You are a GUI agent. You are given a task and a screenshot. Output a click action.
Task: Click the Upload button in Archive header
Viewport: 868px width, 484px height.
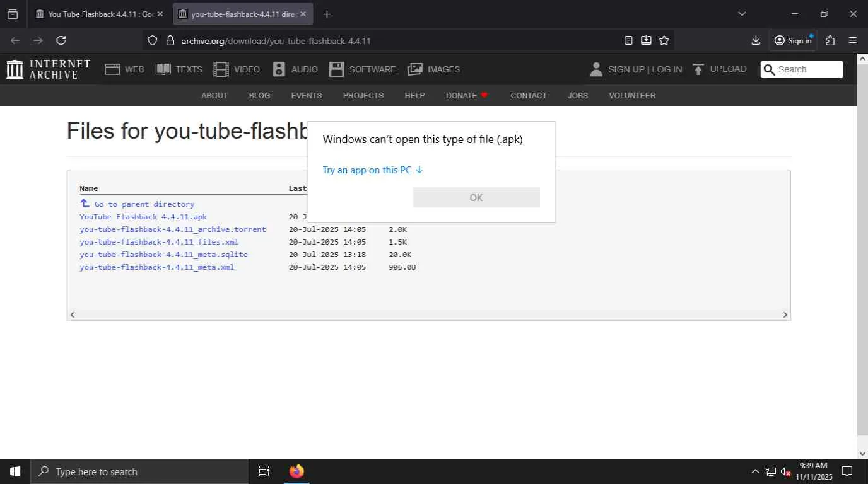coord(719,69)
